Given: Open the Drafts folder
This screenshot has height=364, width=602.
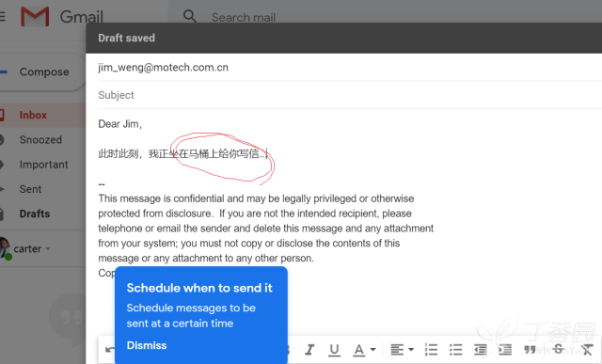Looking at the screenshot, I should pos(35,214).
